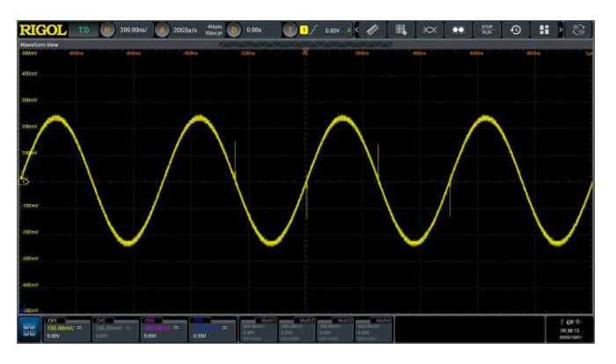
Task: Click the CH1 ground level marker
Action: tap(24, 181)
